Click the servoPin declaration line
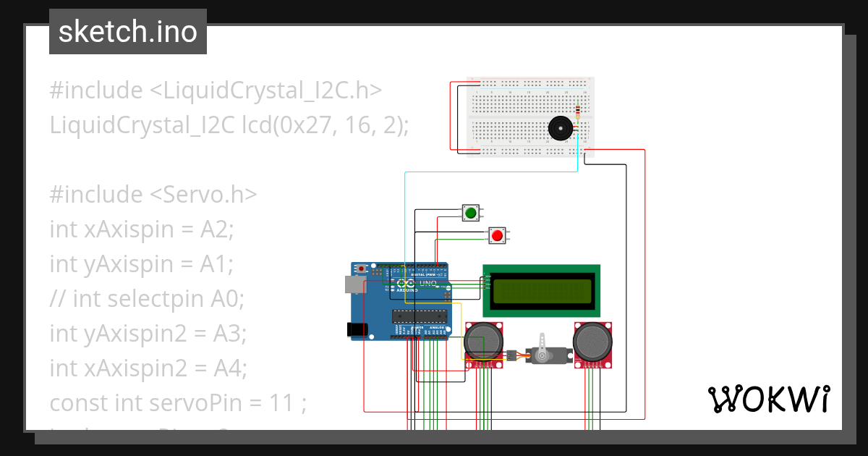 [x=178, y=402]
